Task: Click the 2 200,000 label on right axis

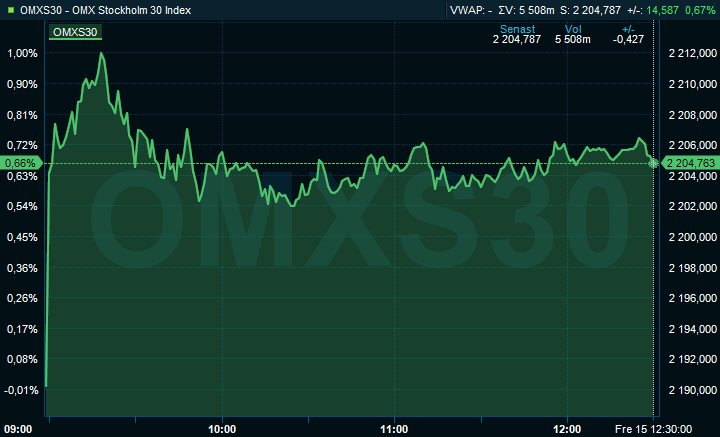Action: coord(692,237)
